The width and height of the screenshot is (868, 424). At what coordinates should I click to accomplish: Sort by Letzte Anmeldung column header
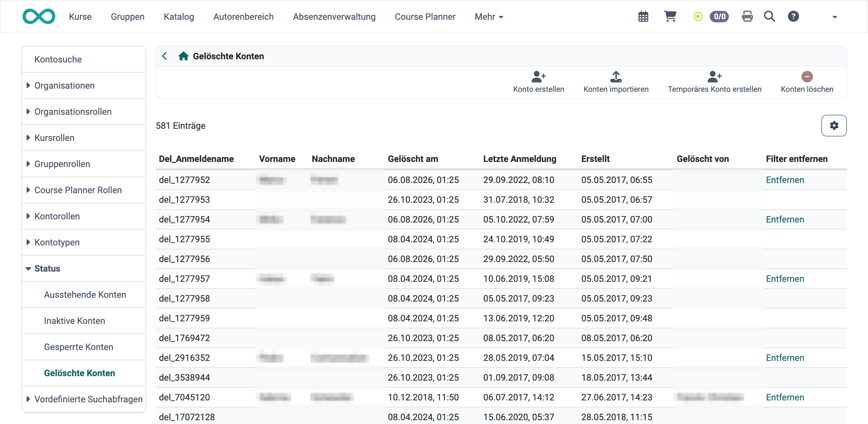pos(520,159)
